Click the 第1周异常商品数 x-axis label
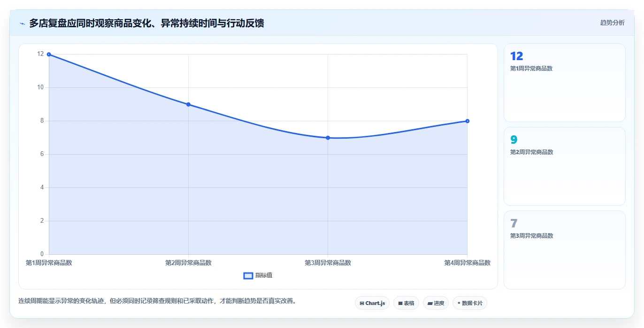The width and height of the screenshot is (644, 328). [x=49, y=263]
